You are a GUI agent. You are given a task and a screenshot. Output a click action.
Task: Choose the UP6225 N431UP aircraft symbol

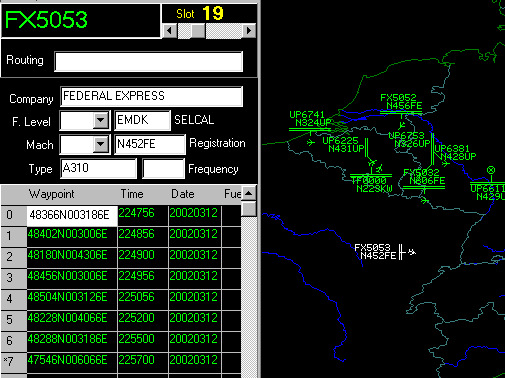[x=372, y=163]
